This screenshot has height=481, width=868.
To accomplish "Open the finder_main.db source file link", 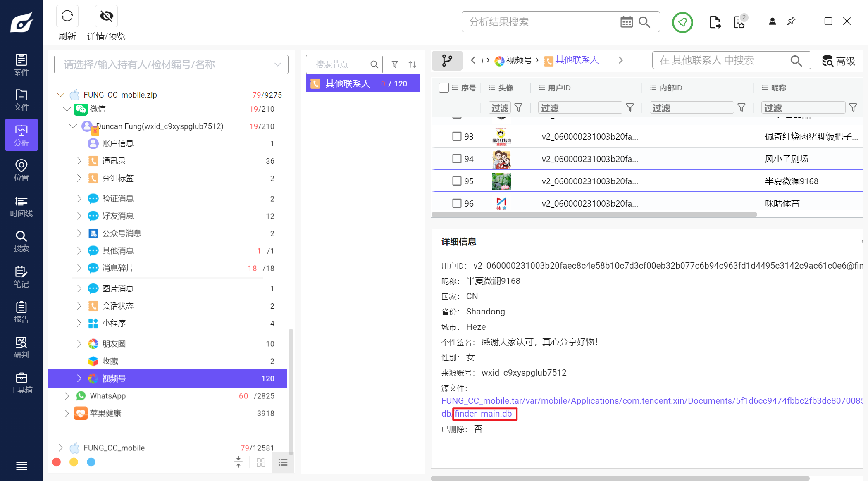I will pyautogui.click(x=483, y=414).
